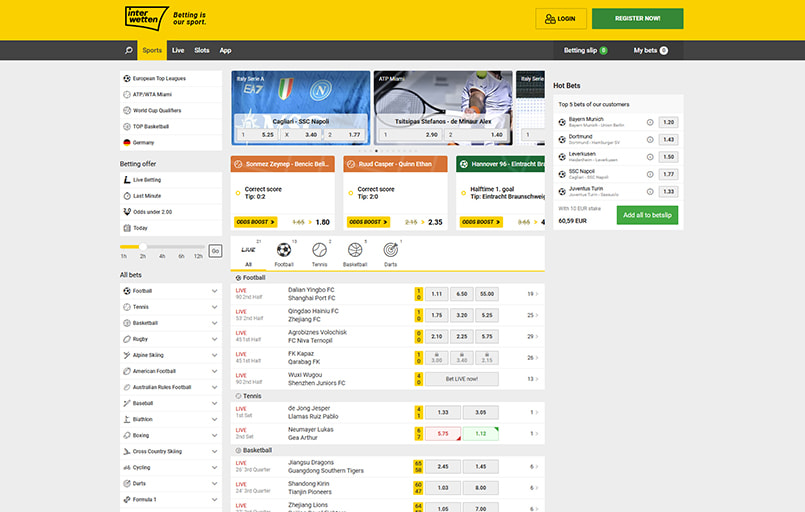
Task: Show Odds under 2.00
Action: click(171, 212)
